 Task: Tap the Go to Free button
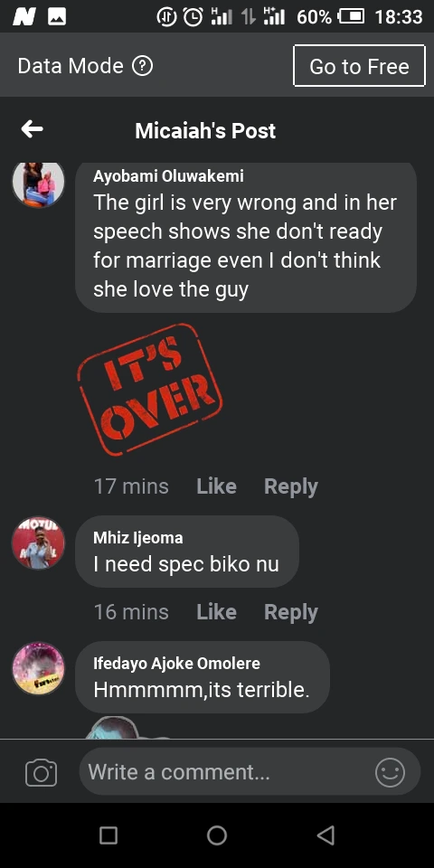point(359,66)
